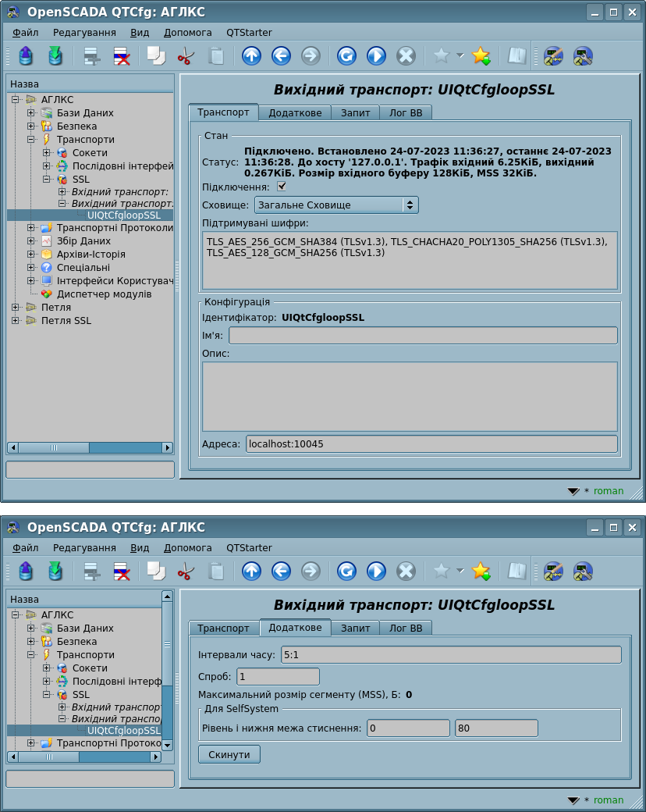Click add-to-favorites star icon in lower toolbar
This screenshot has height=812, width=646.
(x=481, y=572)
